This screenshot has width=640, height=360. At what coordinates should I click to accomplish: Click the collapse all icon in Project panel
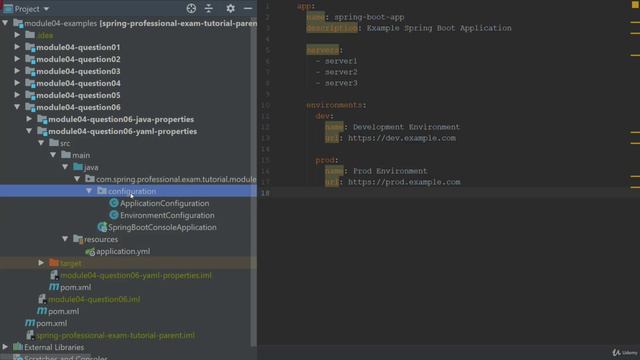[209, 8]
